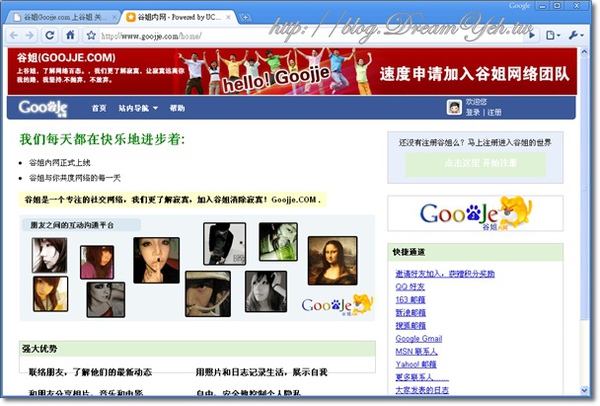Click the page scrollbar down arrow
Image resolution: width=600 pixels, height=406 pixels.
pyautogui.click(x=584, y=390)
